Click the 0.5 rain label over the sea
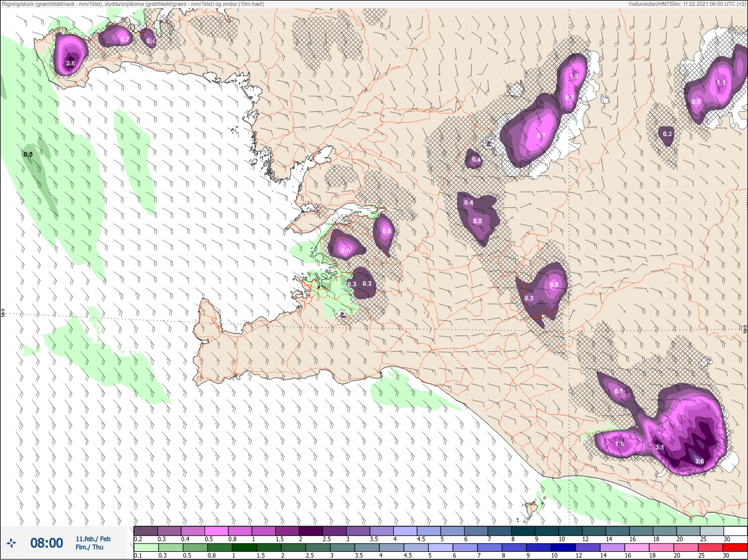The image size is (748, 560). coord(28,154)
